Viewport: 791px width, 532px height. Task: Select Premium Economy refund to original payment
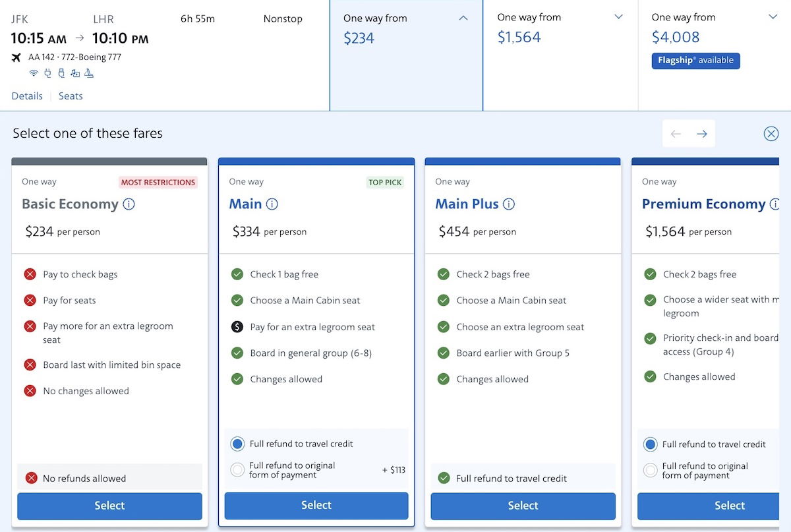point(650,470)
